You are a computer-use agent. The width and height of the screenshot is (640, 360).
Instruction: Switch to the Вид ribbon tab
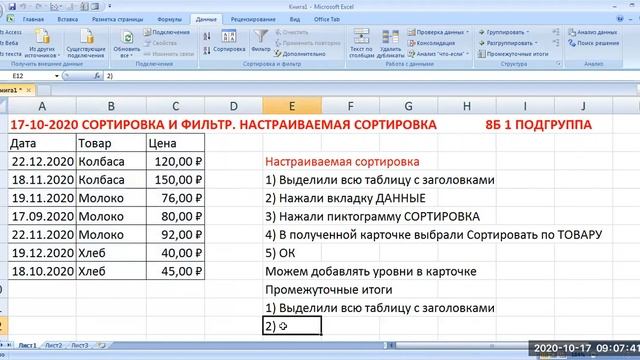[x=295, y=19]
